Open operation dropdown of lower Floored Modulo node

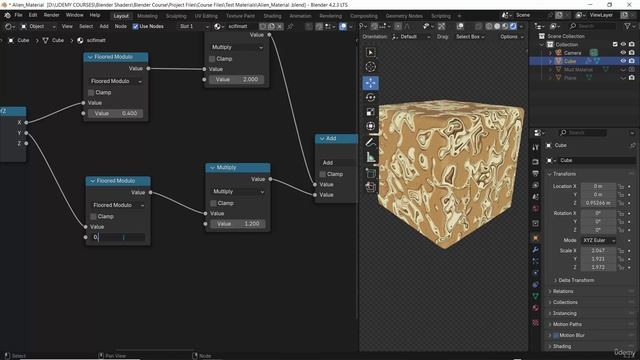(118, 205)
